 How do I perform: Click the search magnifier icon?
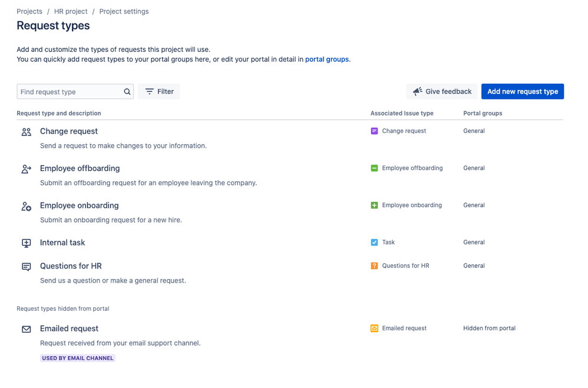click(x=127, y=91)
